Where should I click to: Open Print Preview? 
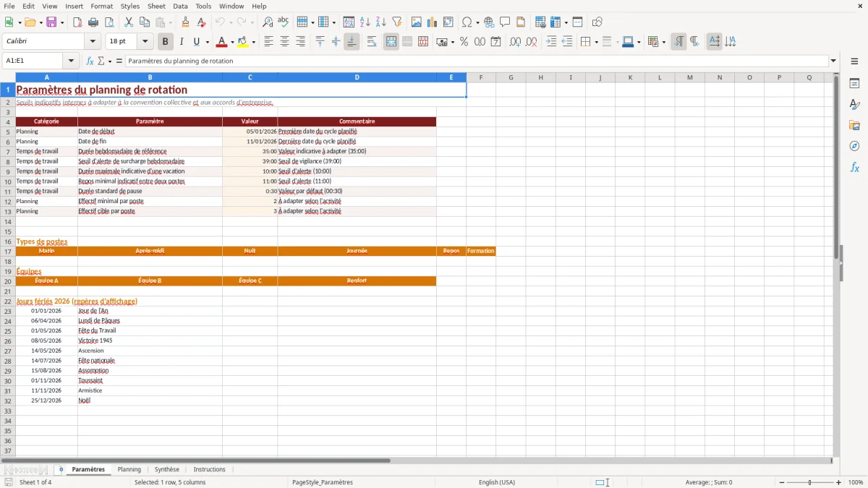pyautogui.click(x=109, y=22)
